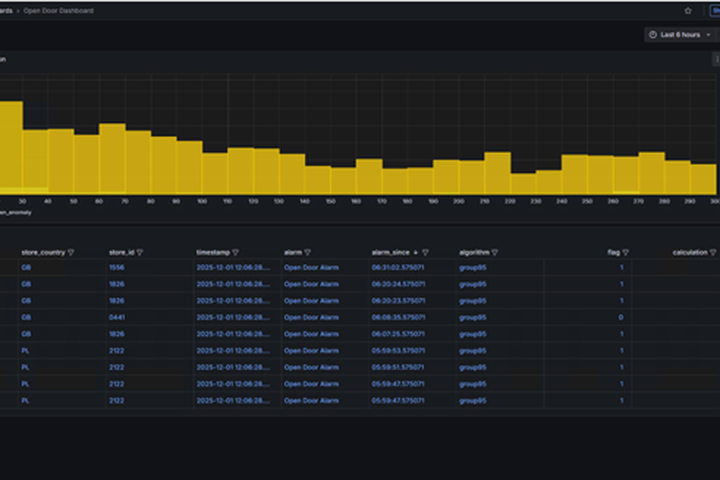720x480 pixels.
Task: Open filter for store_country column
Action: (x=71, y=253)
